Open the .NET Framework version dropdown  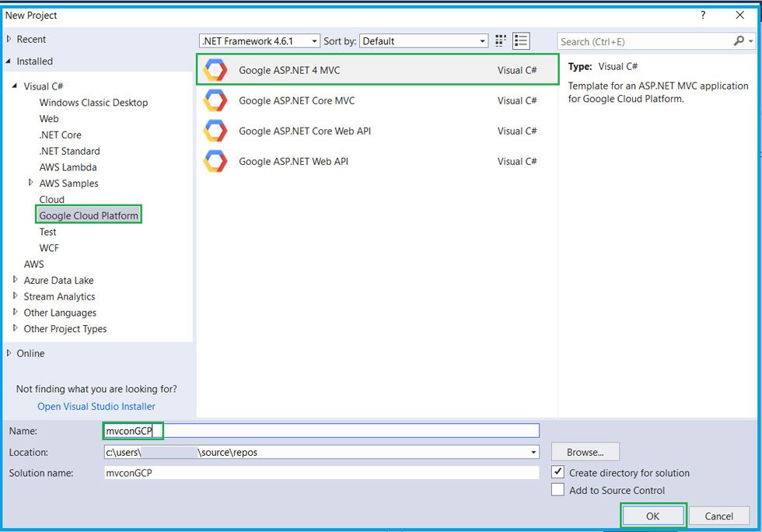point(259,41)
